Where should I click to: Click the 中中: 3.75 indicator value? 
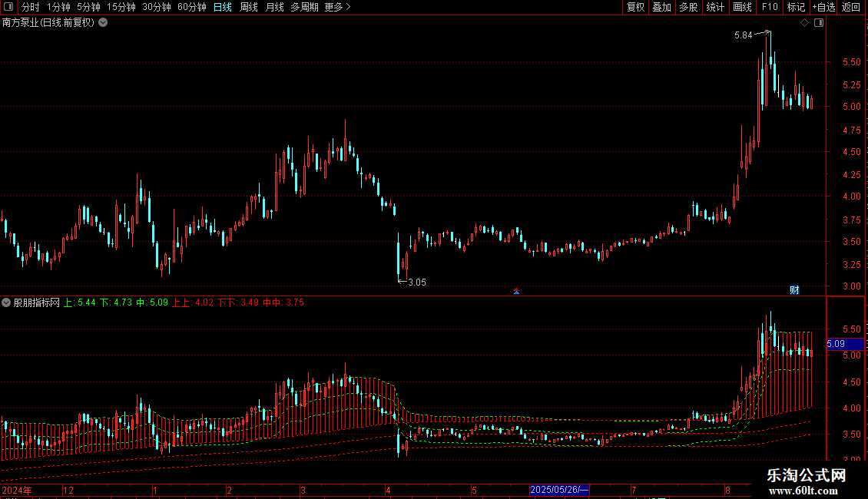[x=283, y=302]
